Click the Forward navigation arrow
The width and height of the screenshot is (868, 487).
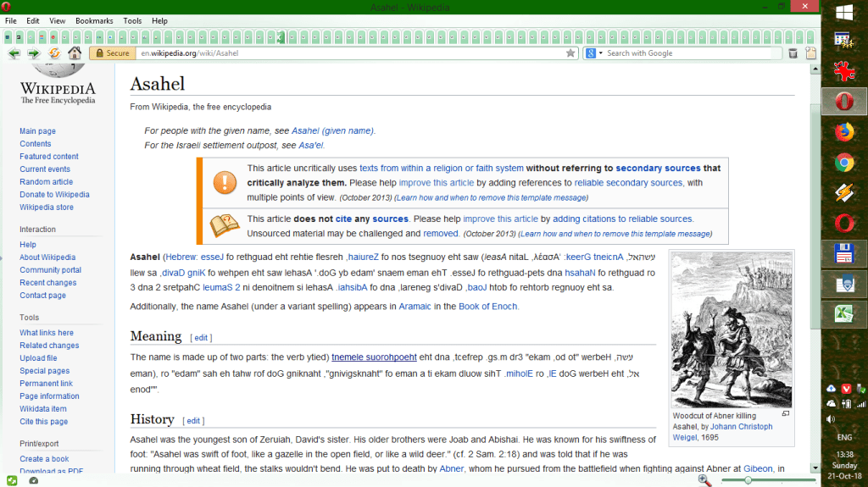click(x=34, y=53)
